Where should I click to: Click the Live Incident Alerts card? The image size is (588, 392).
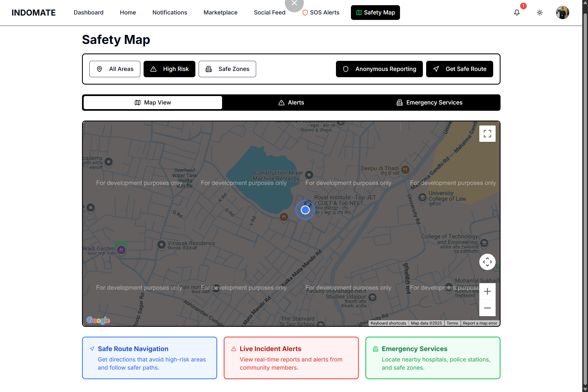(x=291, y=358)
